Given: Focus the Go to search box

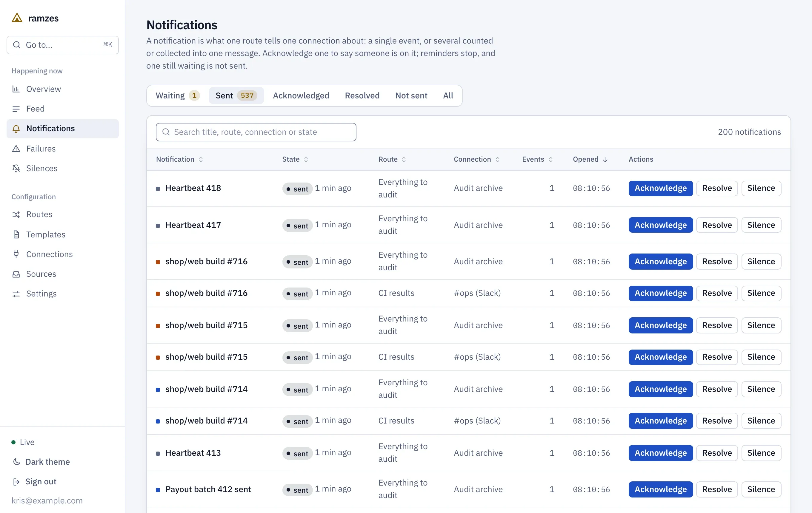Looking at the screenshot, I should tap(63, 45).
